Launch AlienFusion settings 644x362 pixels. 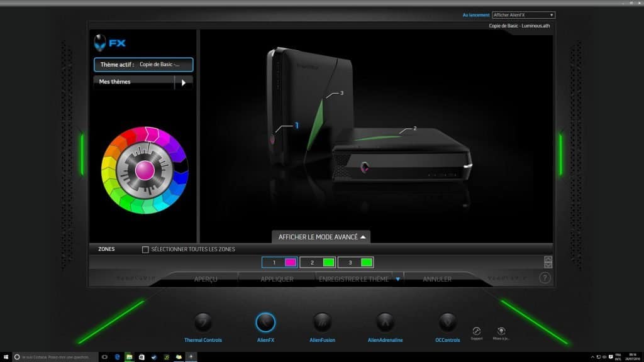click(x=323, y=321)
